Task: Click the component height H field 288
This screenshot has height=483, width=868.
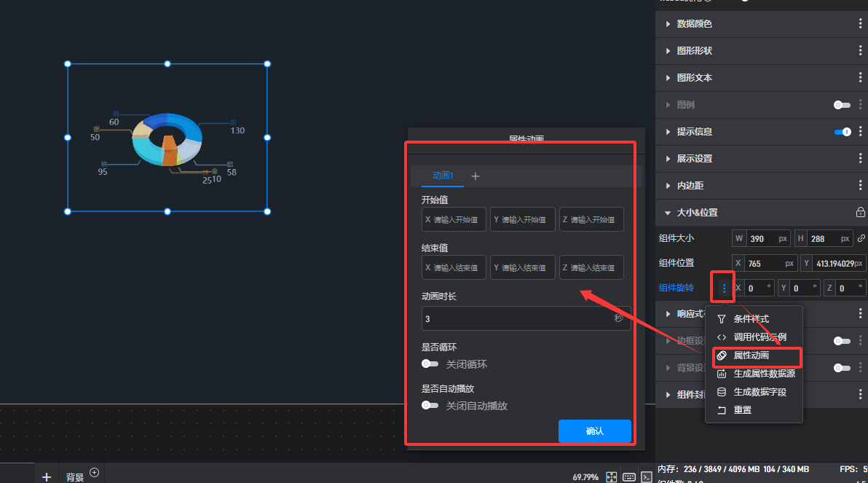Action: coord(824,239)
